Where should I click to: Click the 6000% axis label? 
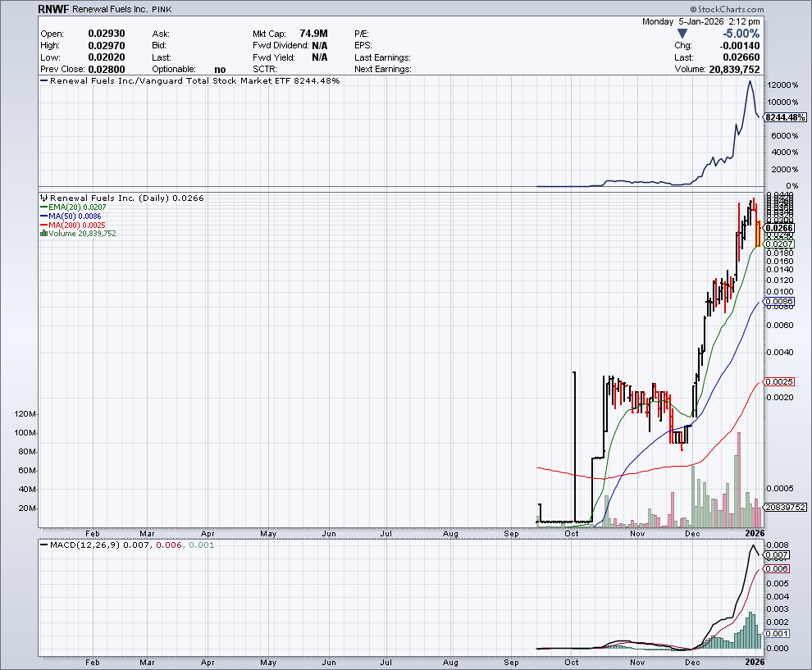pyautogui.click(x=785, y=135)
